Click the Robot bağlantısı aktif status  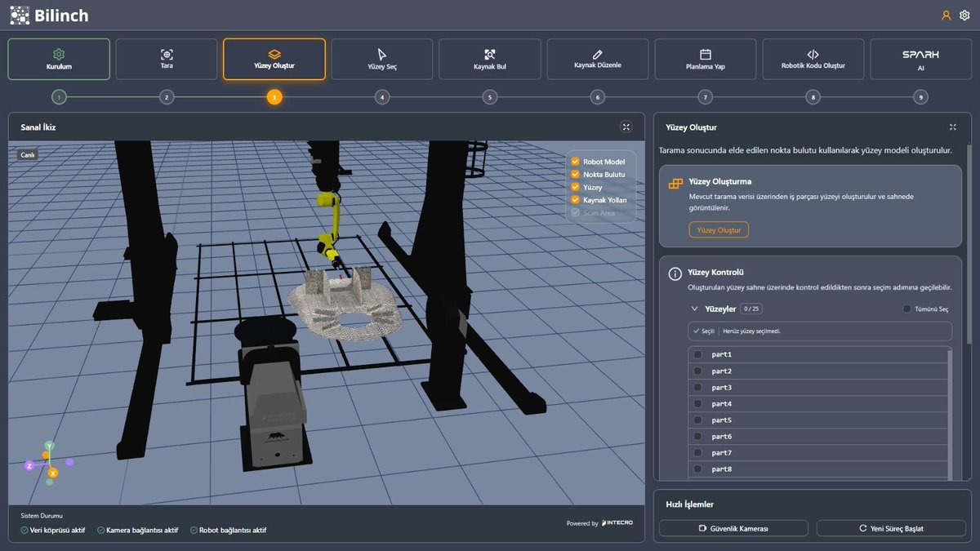[228, 530]
